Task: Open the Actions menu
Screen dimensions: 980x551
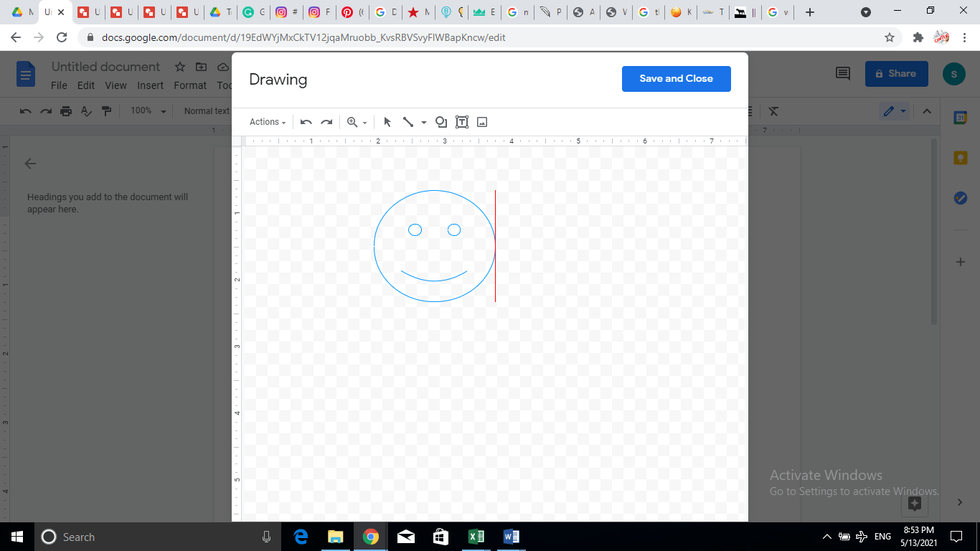Action: coord(265,122)
